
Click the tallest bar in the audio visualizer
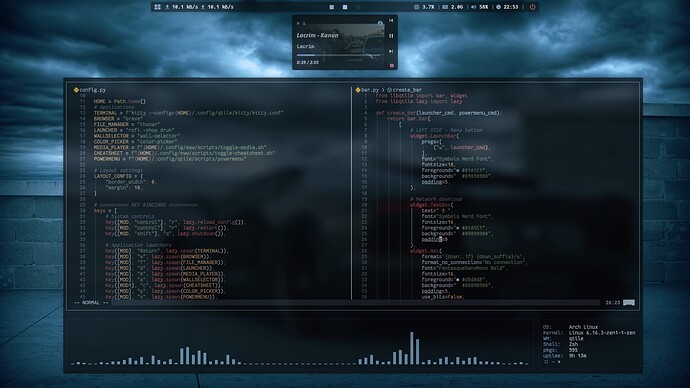pos(412,348)
